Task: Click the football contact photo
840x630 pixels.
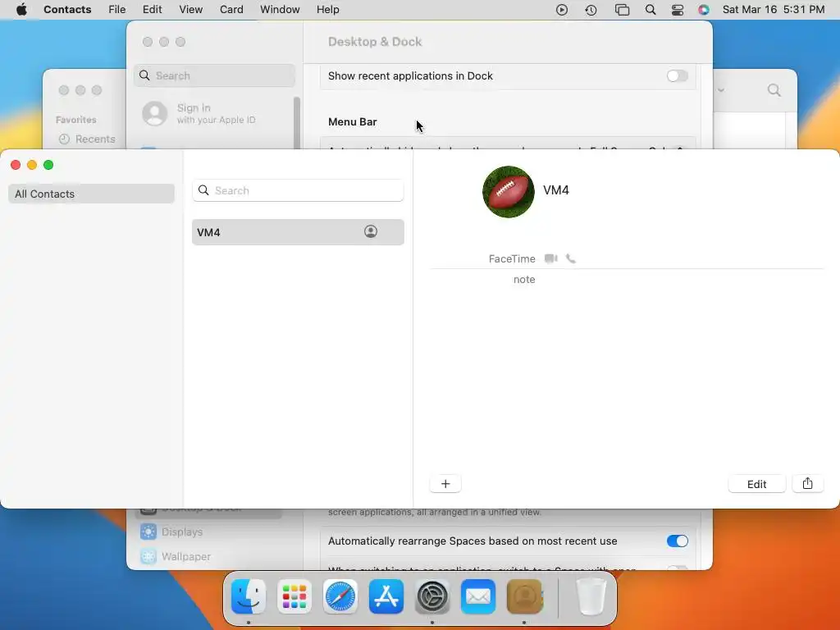Action: pyautogui.click(x=509, y=192)
